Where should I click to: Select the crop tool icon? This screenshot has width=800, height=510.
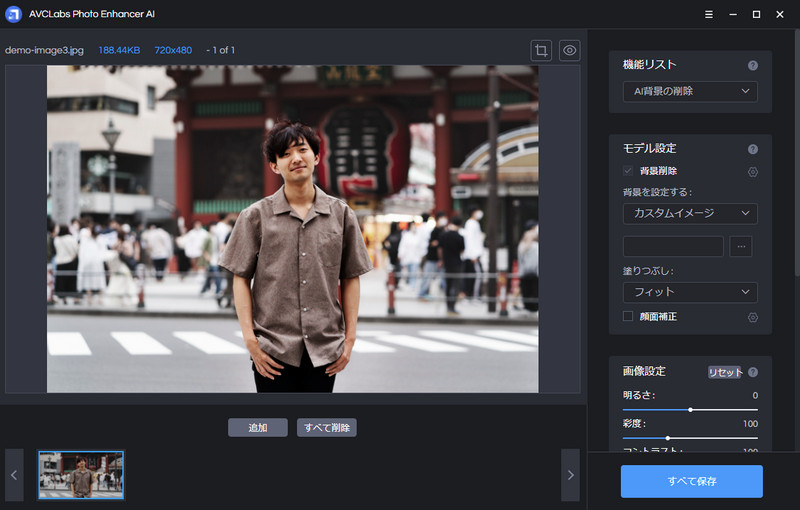(x=541, y=50)
